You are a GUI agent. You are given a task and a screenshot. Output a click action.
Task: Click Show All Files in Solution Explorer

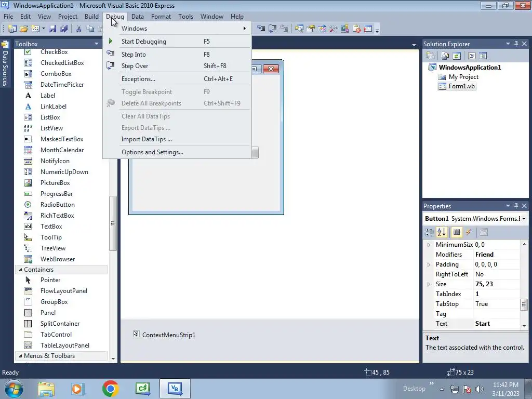click(445, 56)
